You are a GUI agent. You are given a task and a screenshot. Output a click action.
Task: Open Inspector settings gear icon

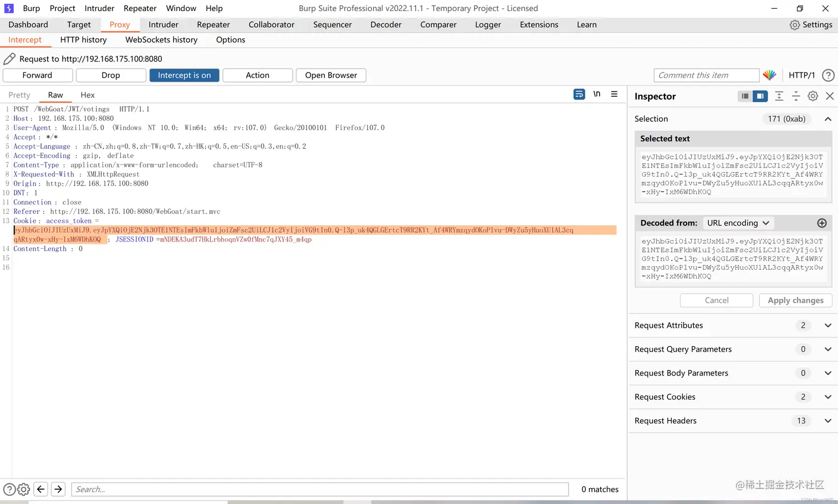[813, 96]
